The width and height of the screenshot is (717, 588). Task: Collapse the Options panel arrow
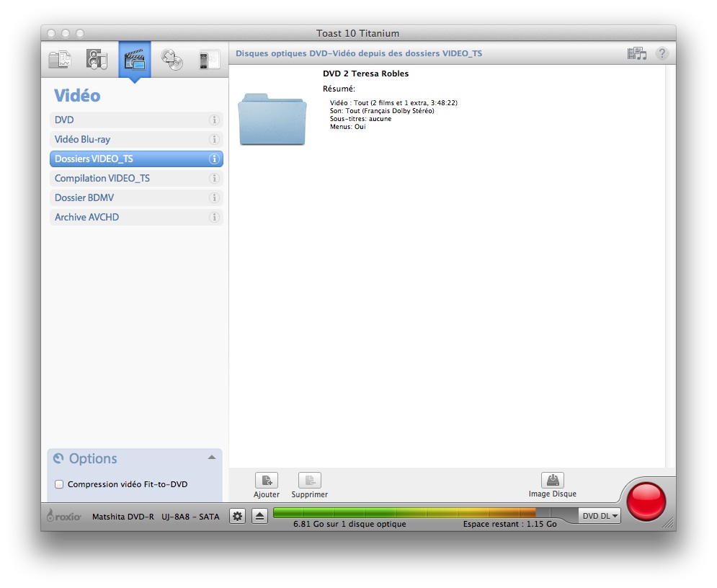(x=212, y=458)
